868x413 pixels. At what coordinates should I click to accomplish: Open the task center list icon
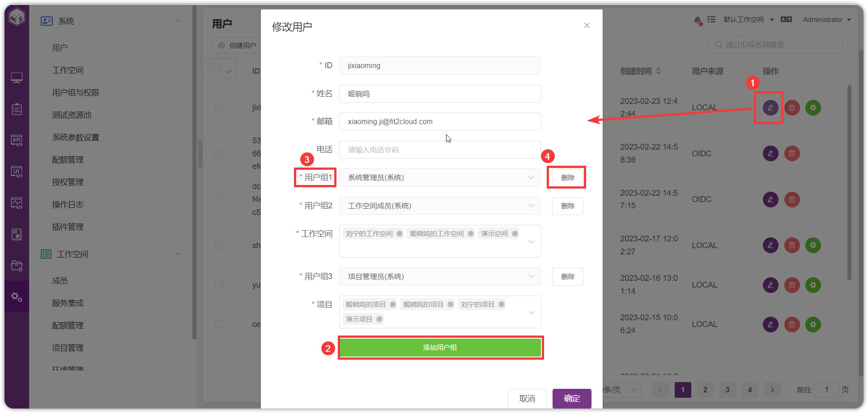click(711, 19)
